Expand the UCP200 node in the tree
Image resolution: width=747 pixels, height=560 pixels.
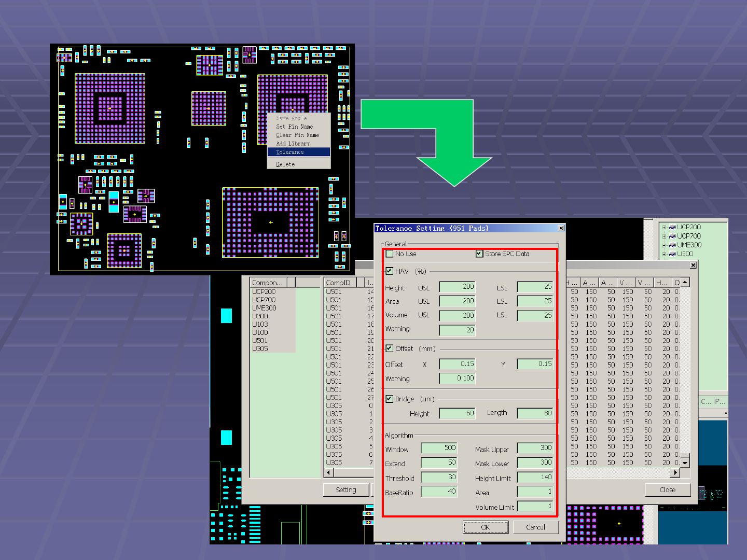click(664, 227)
